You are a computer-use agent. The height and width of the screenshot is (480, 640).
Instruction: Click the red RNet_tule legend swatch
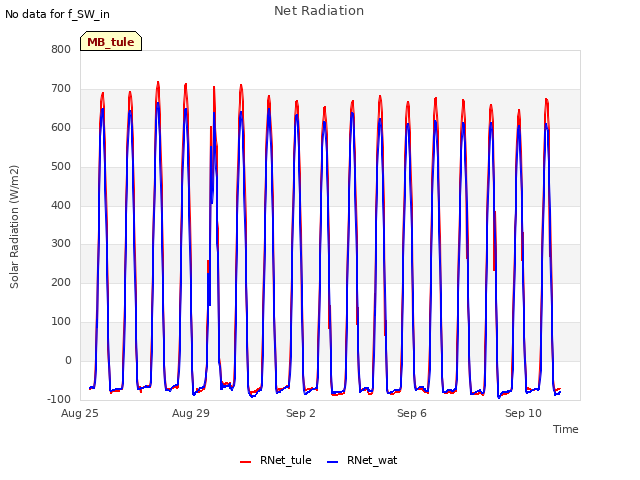click(x=245, y=462)
